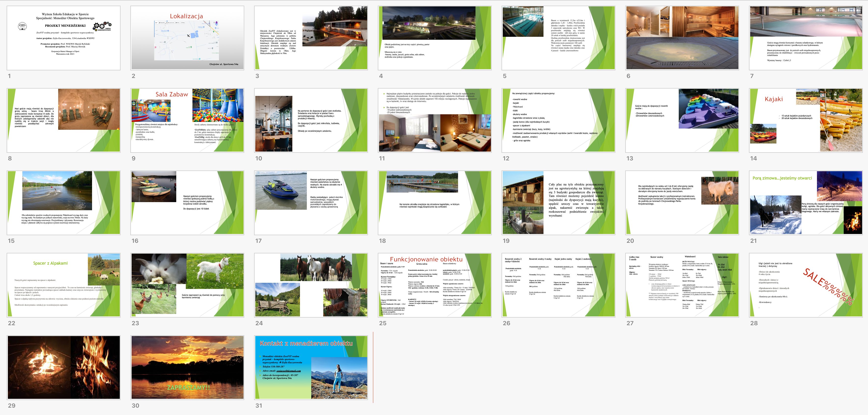Image resolution: width=868 pixels, height=415 pixels.
Task: Open Spacer z Alpakami slide
Action: (63, 285)
